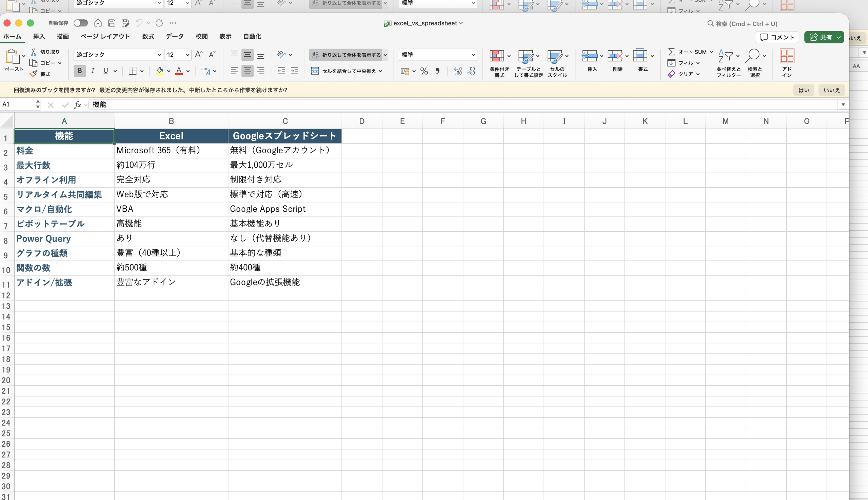Expand the formula bar with arrow

click(x=843, y=104)
